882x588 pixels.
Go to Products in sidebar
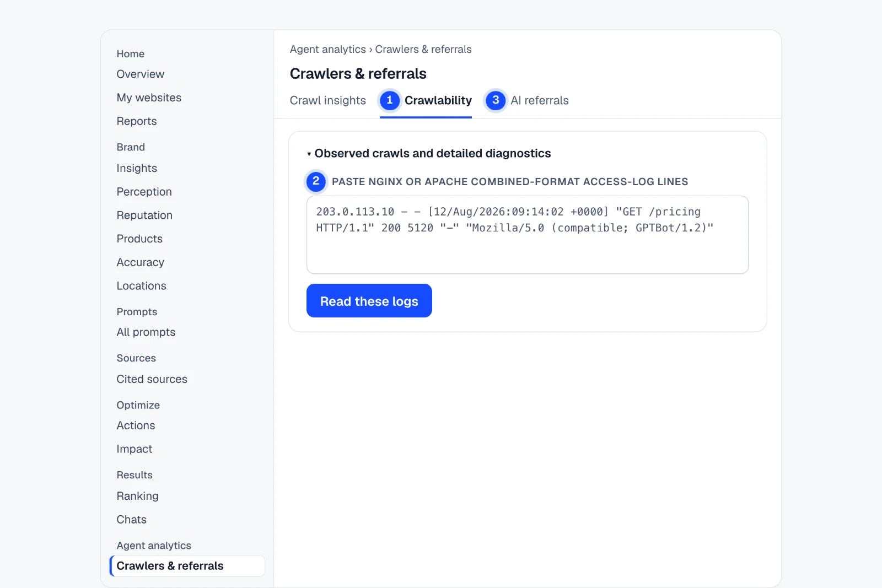click(x=139, y=239)
